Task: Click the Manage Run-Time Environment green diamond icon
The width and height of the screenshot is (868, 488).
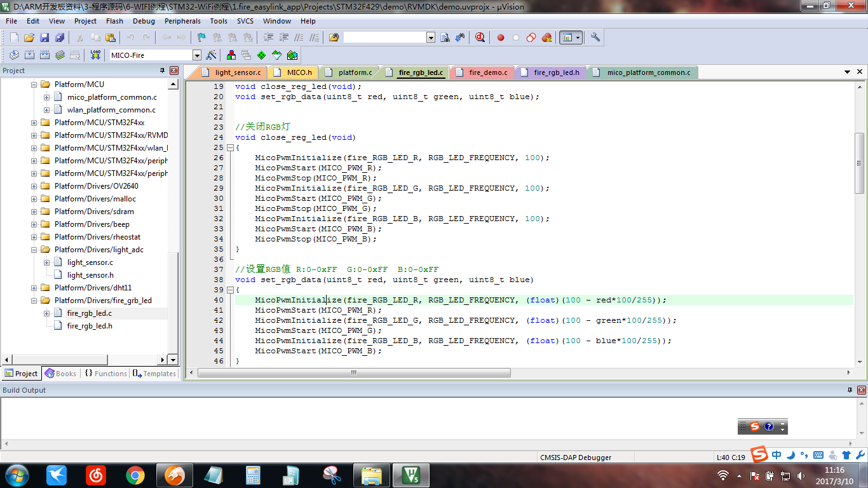Action: (261, 55)
